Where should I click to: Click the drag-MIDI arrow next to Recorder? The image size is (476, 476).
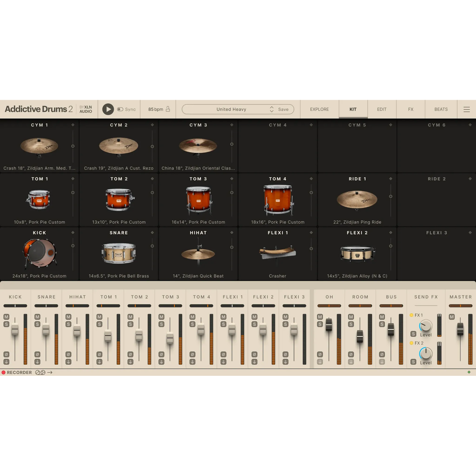[x=50, y=372]
